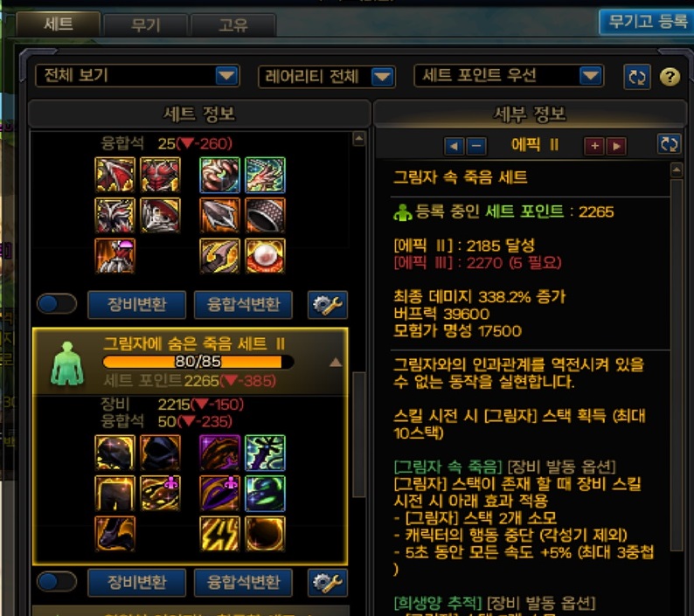This screenshot has height=616, width=694.
Task: Collapse the 그림자에 숨은 죽음 세트 entry
Action: (x=336, y=363)
